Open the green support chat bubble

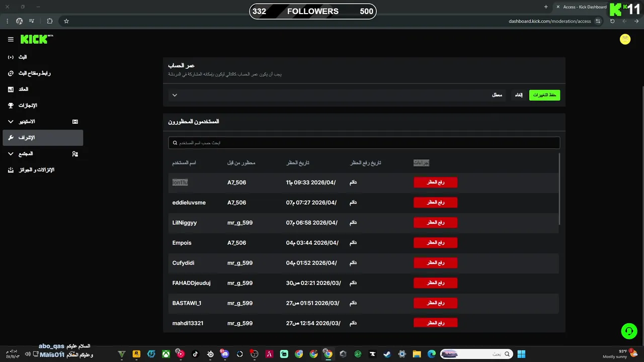tap(629, 331)
